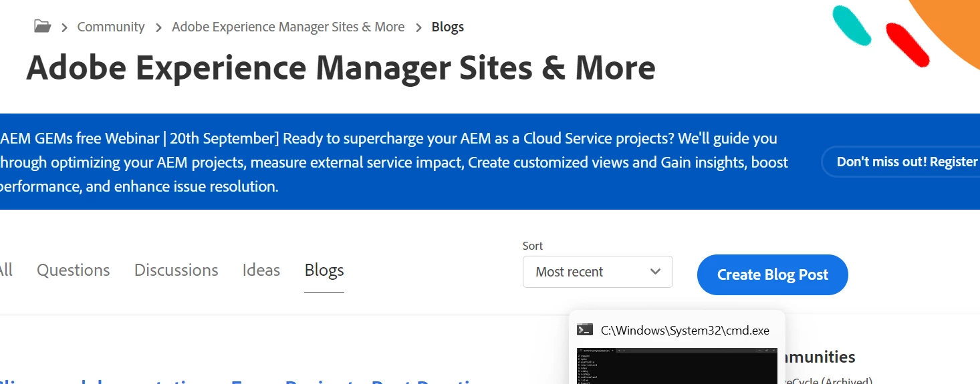This screenshot has height=384, width=980.
Task: Open the Discussions tab
Action: pos(176,270)
